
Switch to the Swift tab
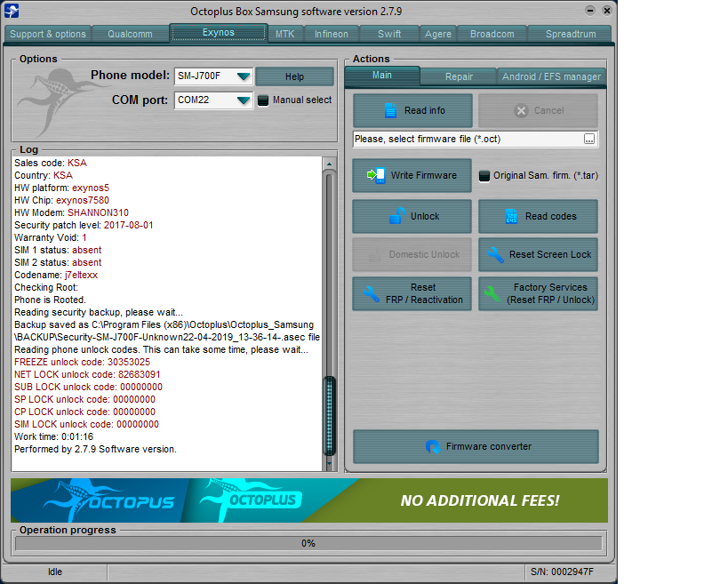click(x=389, y=34)
